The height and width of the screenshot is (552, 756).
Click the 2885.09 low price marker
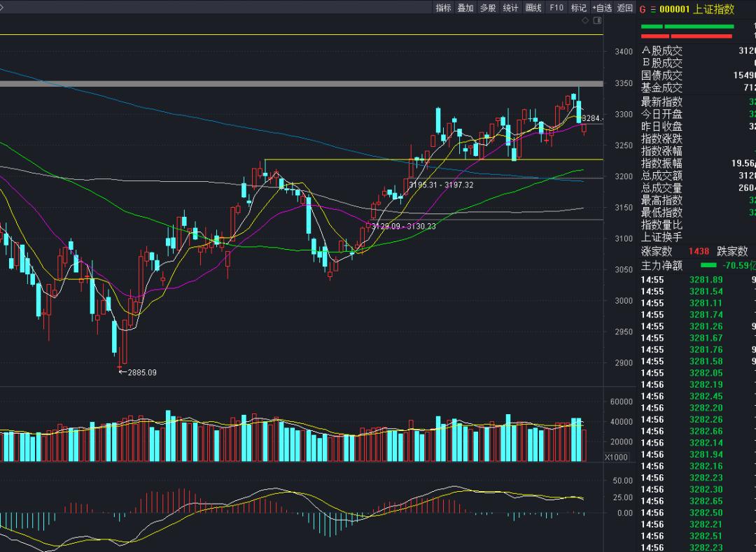tap(141, 372)
